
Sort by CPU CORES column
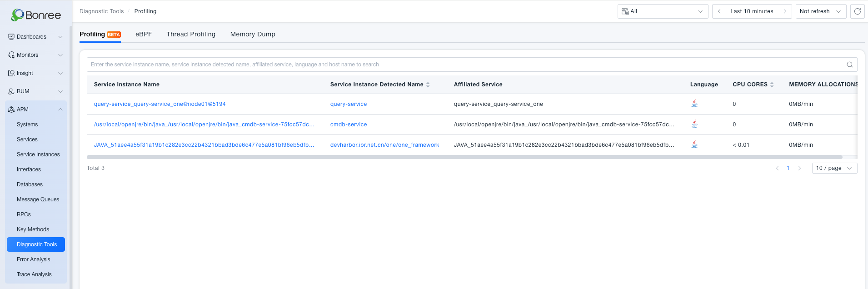pos(772,85)
